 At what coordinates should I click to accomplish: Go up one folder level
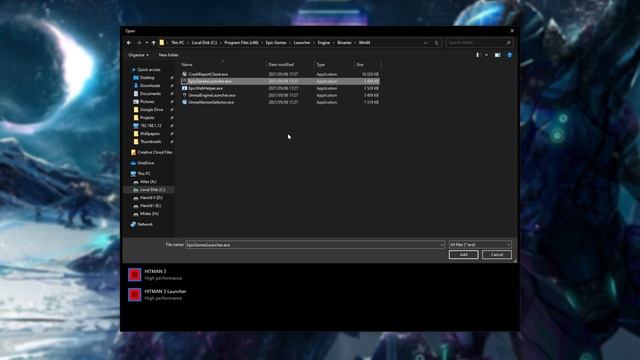click(x=153, y=42)
